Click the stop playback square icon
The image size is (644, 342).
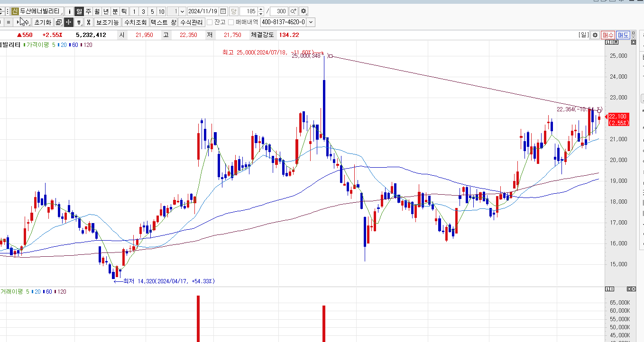pyautogui.click(x=9, y=22)
